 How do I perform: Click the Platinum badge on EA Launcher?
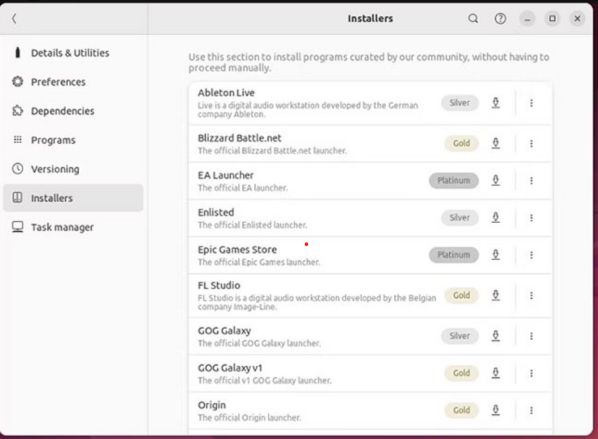pyautogui.click(x=454, y=180)
